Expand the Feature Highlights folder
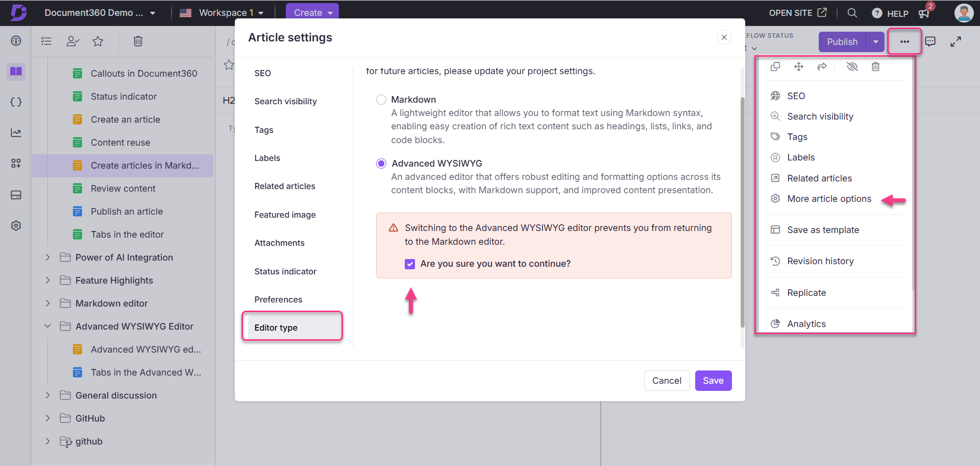This screenshot has height=466, width=980. click(x=47, y=280)
